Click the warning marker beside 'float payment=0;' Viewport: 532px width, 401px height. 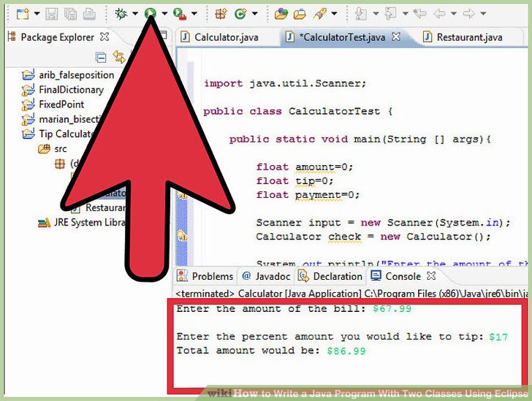pos(182,195)
